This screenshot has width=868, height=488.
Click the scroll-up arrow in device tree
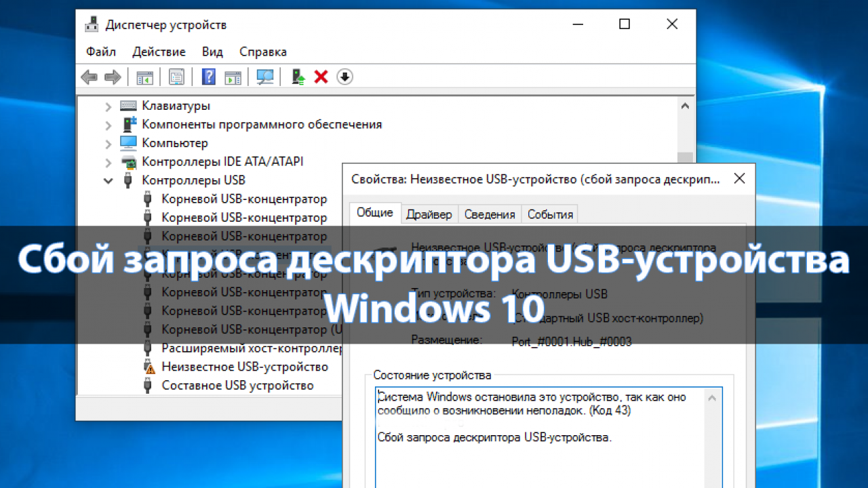point(685,106)
